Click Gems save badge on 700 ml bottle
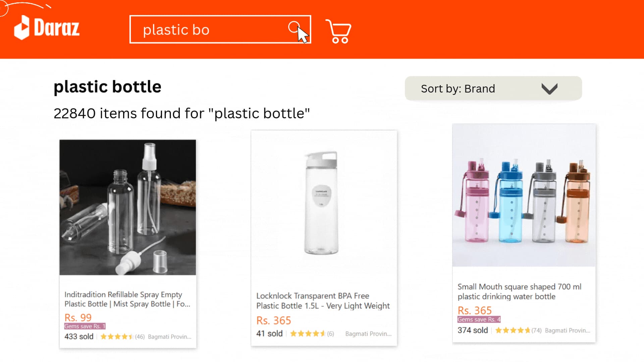Viewport: 644px width, 362px height. 479,319
